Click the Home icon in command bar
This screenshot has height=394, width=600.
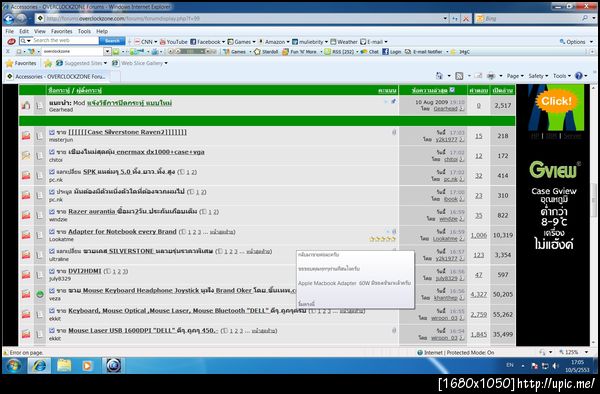click(x=439, y=76)
